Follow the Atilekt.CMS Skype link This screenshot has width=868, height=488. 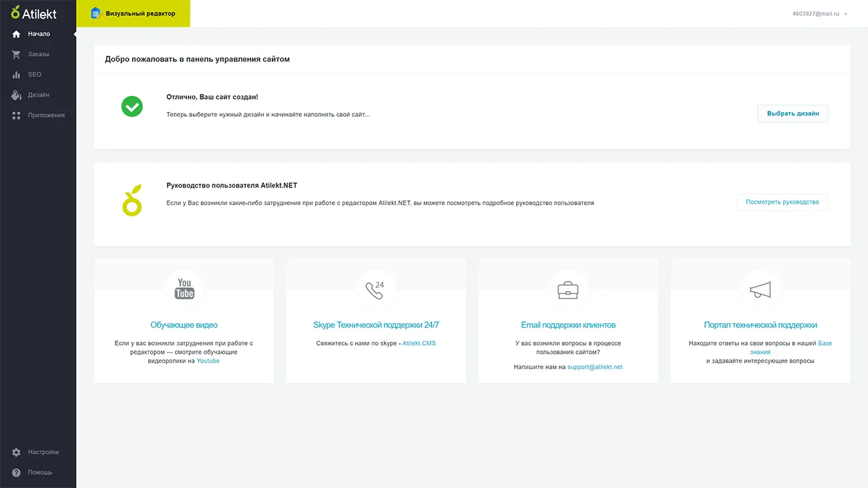coord(419,343)
